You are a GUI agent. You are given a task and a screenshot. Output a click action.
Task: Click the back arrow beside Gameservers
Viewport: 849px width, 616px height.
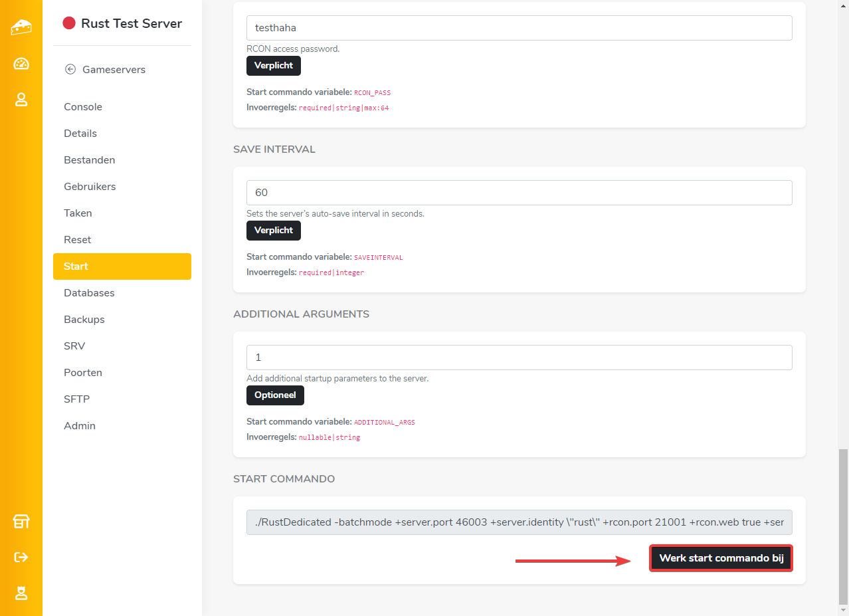pyautogui.click(x=70, y=69)
